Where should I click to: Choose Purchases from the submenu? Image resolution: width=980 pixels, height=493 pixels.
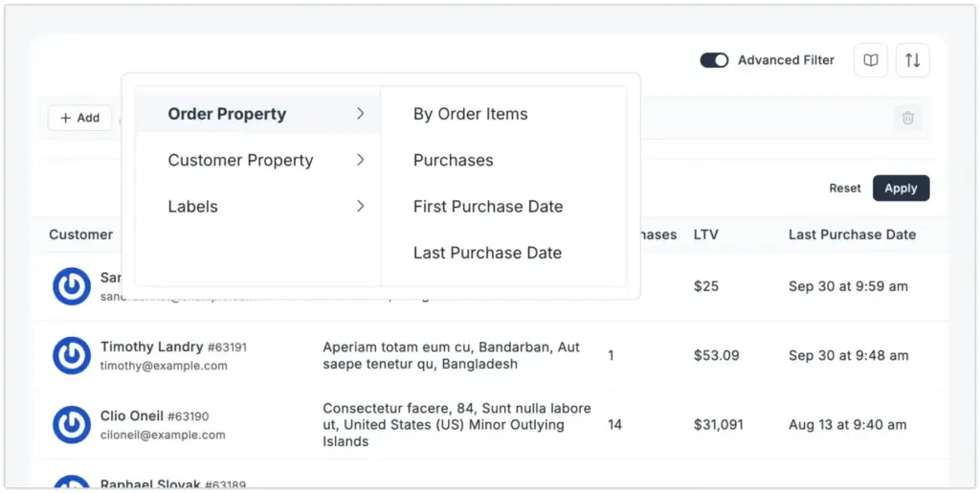click(453, 160)
